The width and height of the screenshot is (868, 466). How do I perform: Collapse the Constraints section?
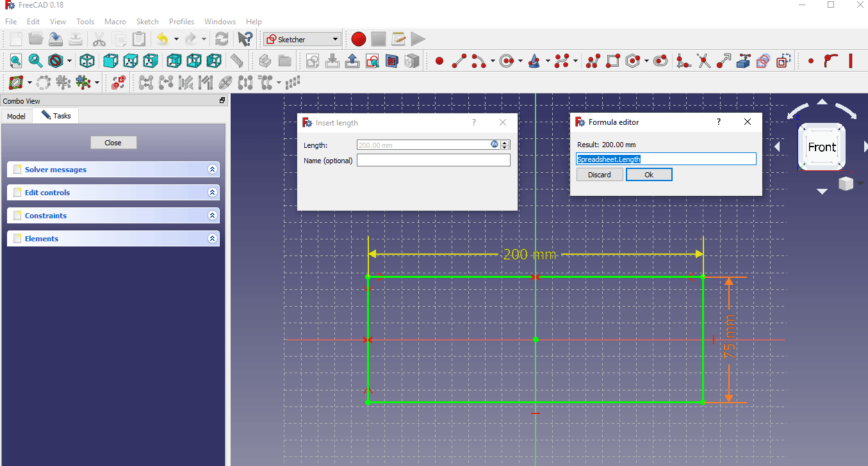pyautogui.click(x=212, y=216)
